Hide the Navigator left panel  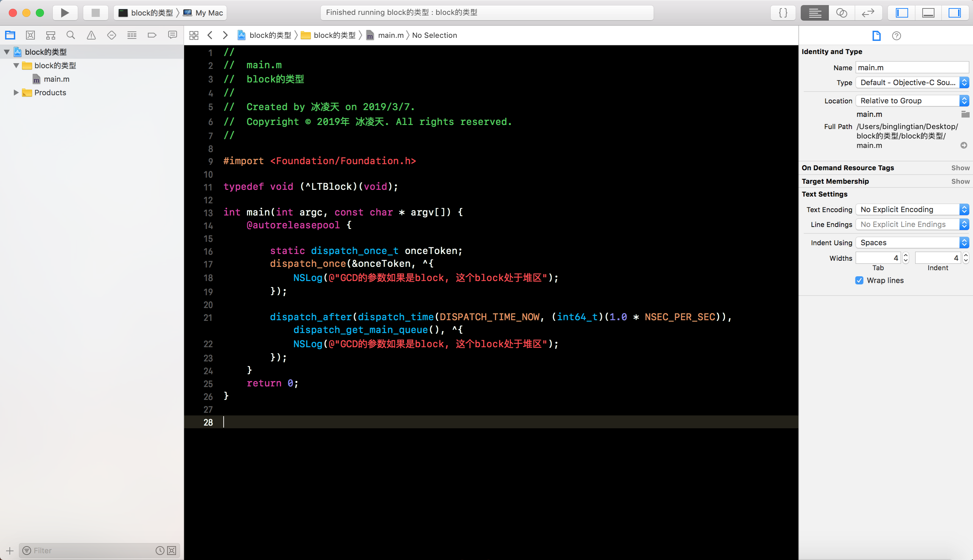[x=902, y=13]
